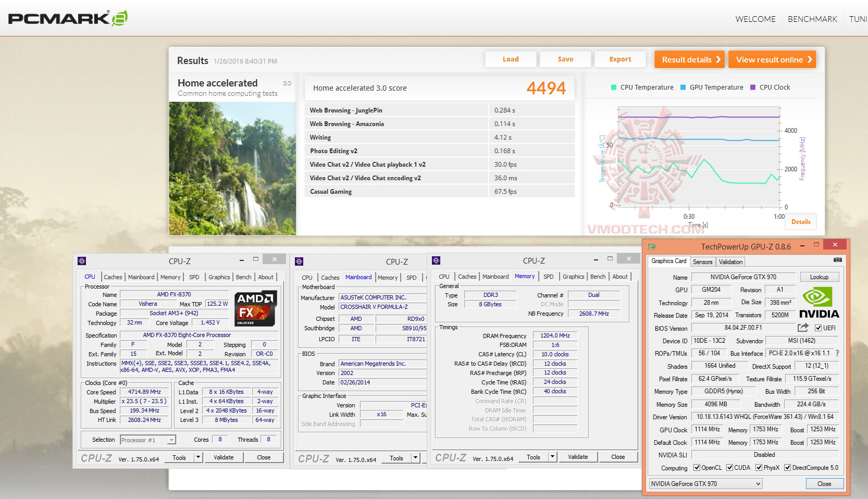This screenshot has height=499, width=868.
Task: Toggle the DirectCompute 5.0 checkbox
Action: pos(787,468)
